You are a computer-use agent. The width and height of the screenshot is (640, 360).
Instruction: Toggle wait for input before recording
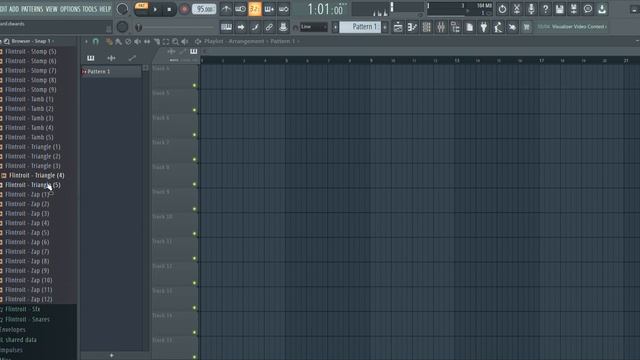(x=240, y=9)
